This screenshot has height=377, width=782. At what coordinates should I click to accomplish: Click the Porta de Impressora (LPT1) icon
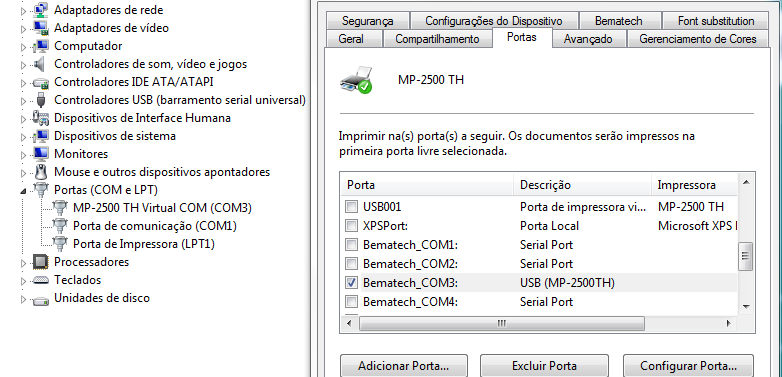click(x=60, y=244)
